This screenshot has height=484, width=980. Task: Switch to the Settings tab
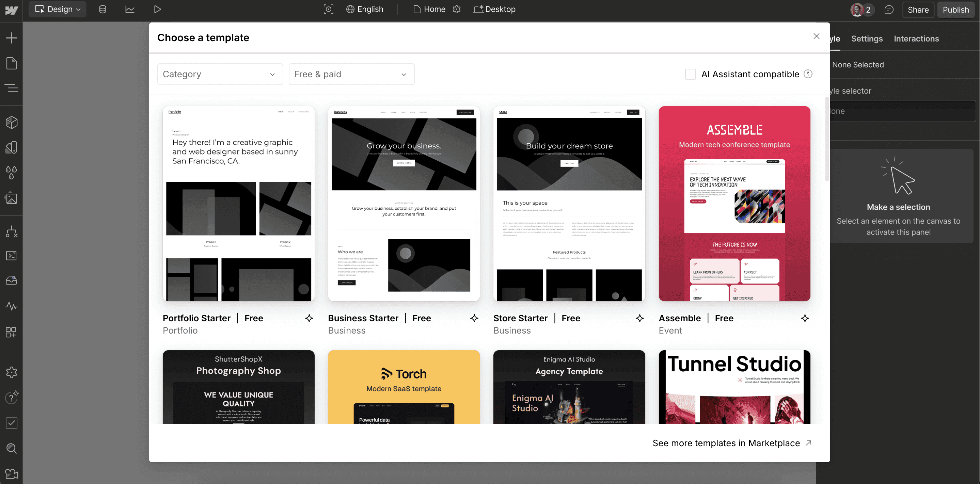(867, 38)
